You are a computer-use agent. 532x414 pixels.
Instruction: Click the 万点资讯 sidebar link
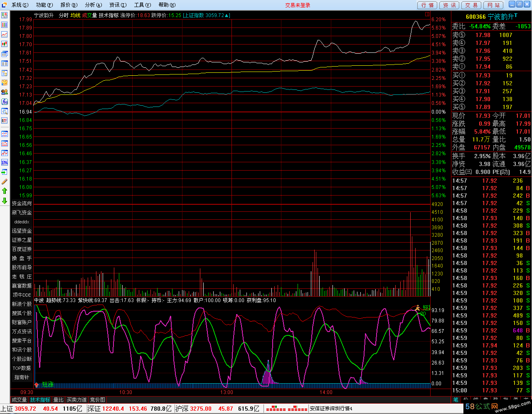(x=22, y=332)
